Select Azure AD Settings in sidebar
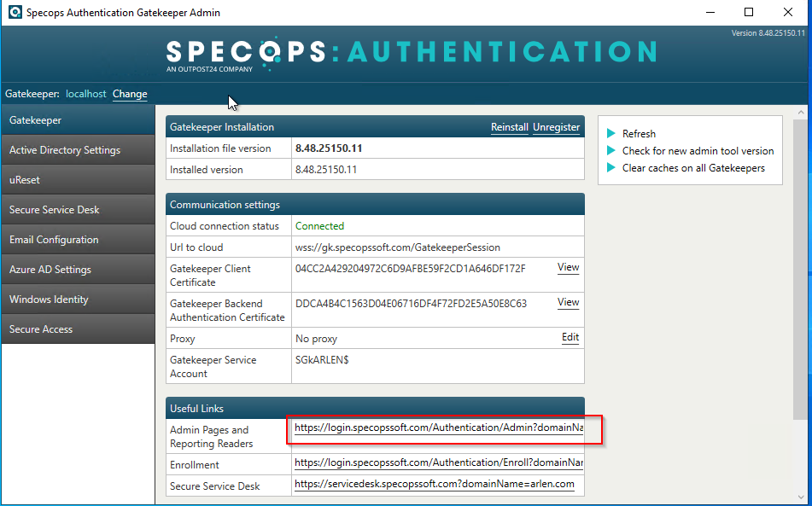The height and width of the screenshot is (506, 812). pyautogui.click(x=78, y=270)
